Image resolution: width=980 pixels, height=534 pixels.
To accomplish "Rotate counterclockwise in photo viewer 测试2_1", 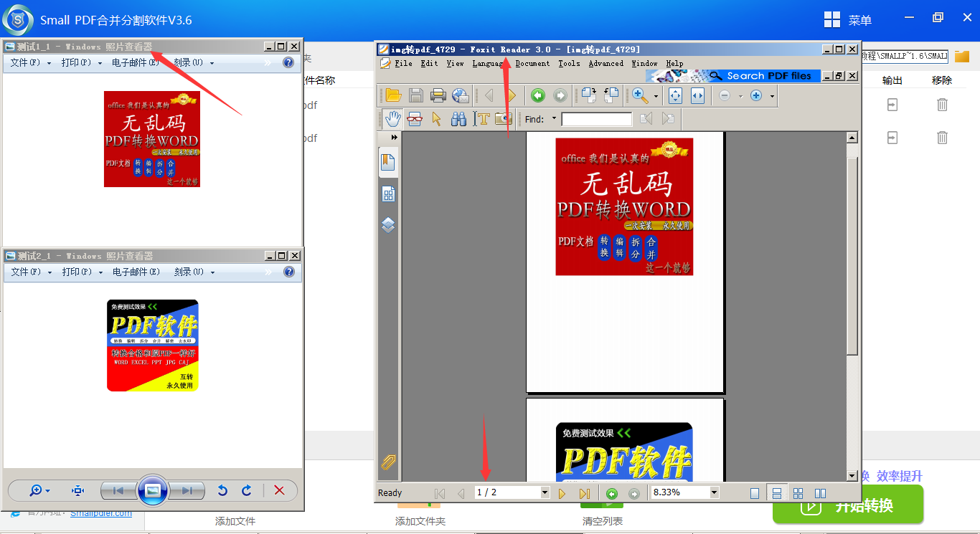I will [x=222, y=490].
